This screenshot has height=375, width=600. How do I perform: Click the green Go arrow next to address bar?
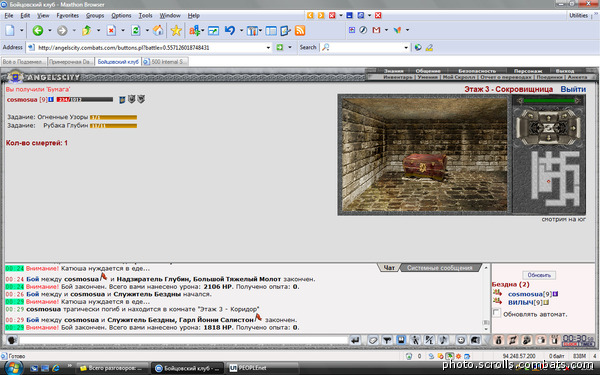tap(280, 47)
